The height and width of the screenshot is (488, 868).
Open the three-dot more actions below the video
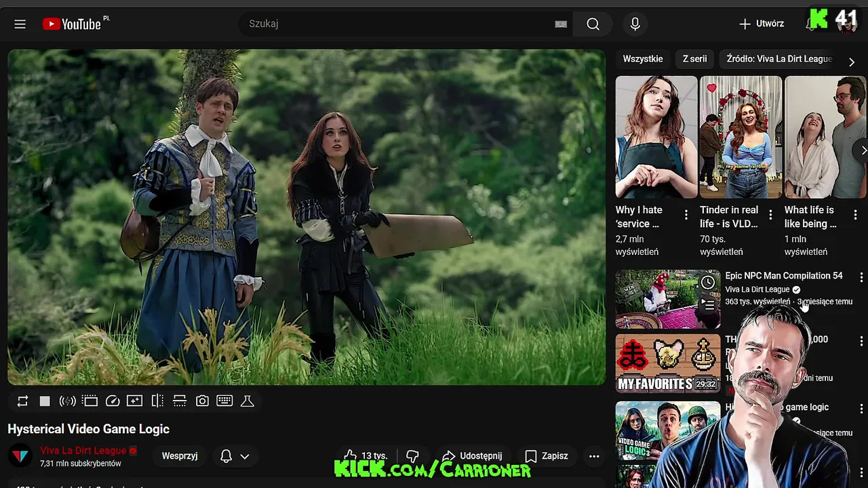click(x=594, y=456)
